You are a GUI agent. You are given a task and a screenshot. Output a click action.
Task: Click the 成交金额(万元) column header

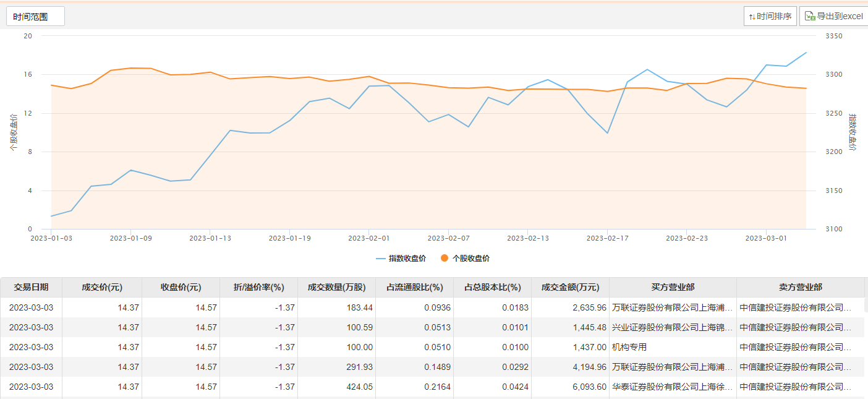pyautogui.click(x=570, y=287)
